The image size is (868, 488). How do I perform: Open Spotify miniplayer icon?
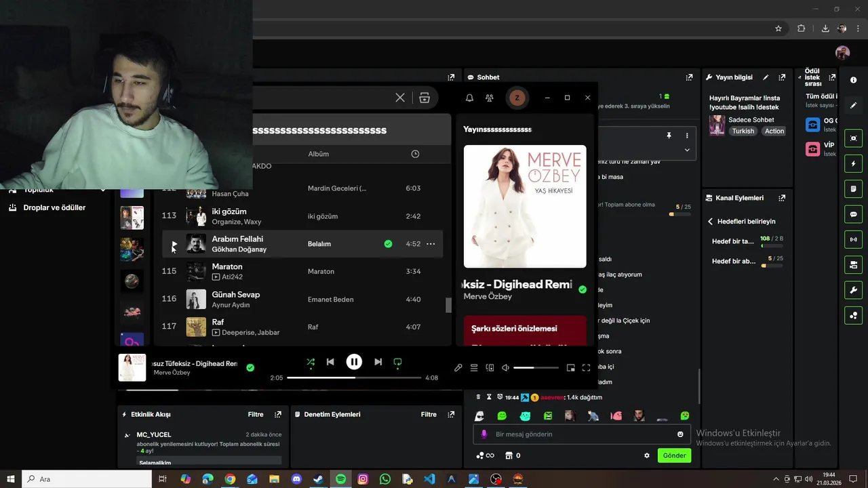click(570, 368)
